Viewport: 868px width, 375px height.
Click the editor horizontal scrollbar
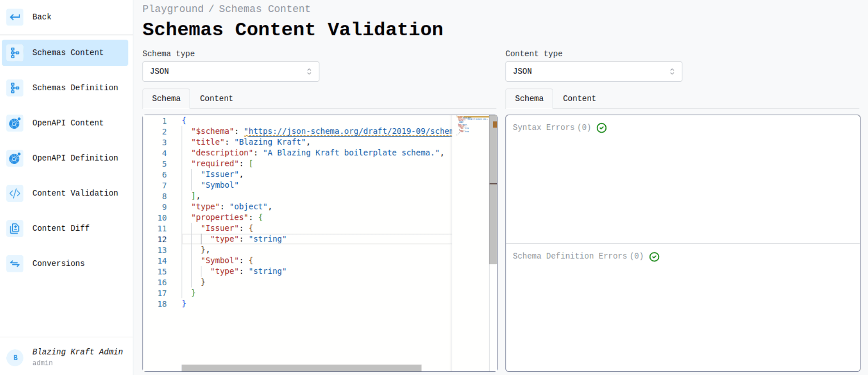(301, 368)
